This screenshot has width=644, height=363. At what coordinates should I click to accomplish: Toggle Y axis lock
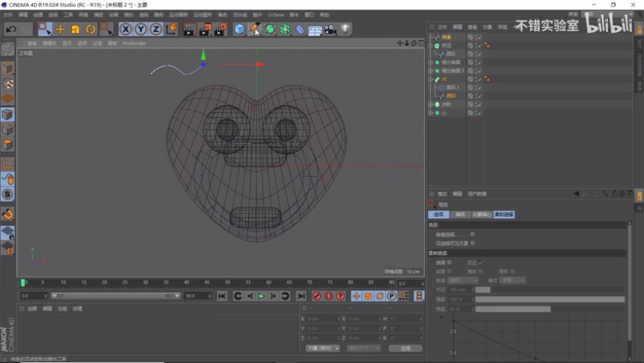(x=141, y=29)
